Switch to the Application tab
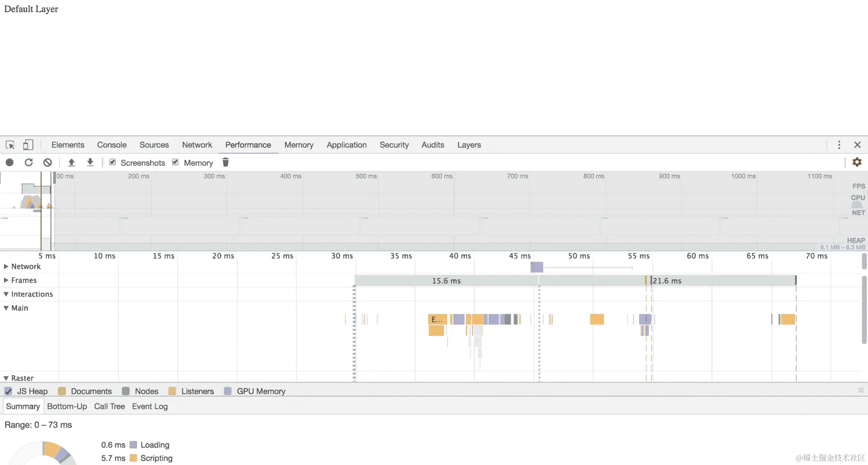Viewport: 868px width, 465px height. point(347,145)
